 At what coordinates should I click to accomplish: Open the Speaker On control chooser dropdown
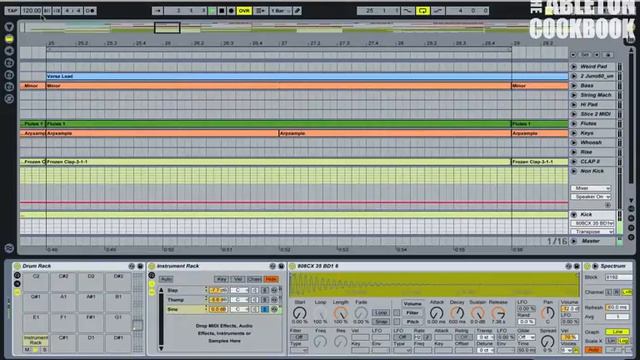pyautogui.click(x=591, y=197)
